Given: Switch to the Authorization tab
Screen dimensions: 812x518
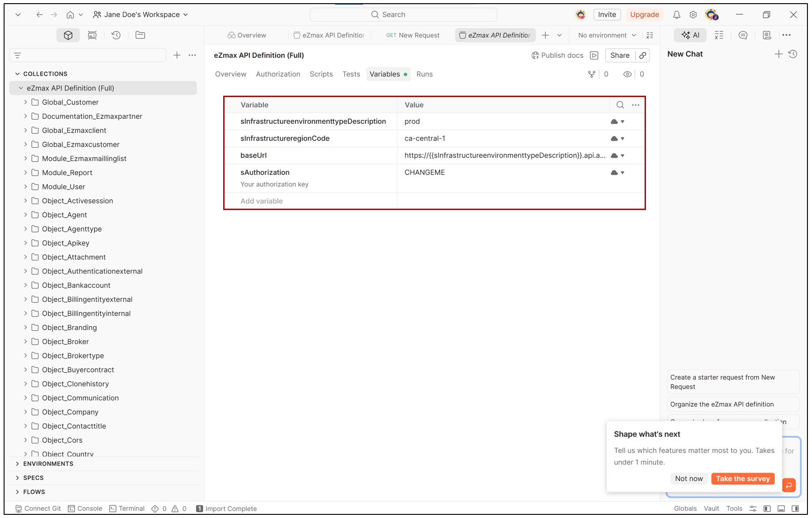Looking at the screenshot, I should click(x=278, y=74).
